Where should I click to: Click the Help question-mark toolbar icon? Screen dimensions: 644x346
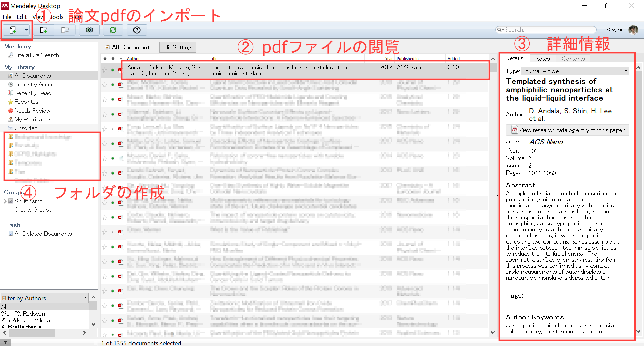137,30
